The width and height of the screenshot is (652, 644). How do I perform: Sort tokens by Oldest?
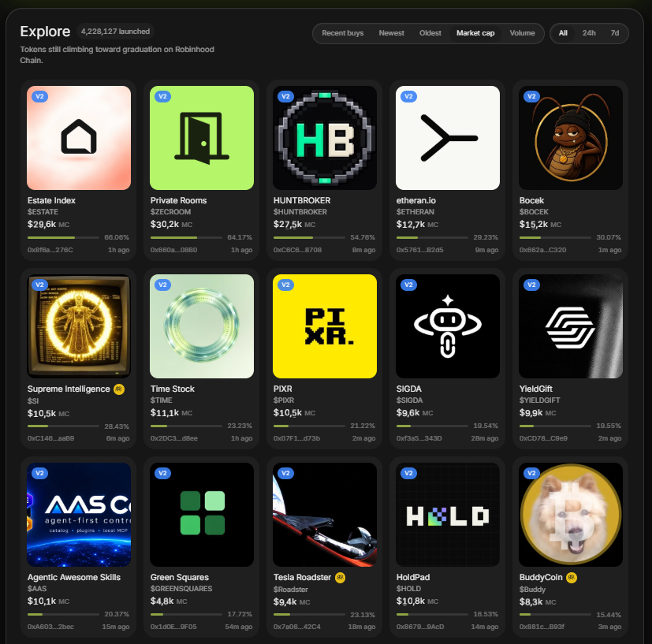tap(430, 33)
